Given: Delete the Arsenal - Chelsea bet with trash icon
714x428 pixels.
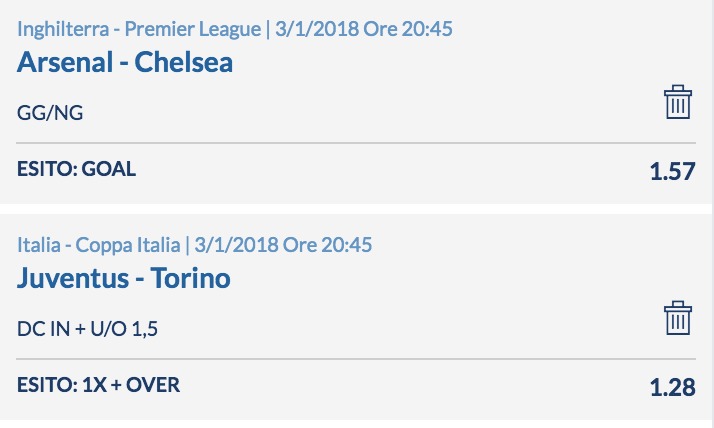Looking at the screenshot, I should tap(678, 102).
